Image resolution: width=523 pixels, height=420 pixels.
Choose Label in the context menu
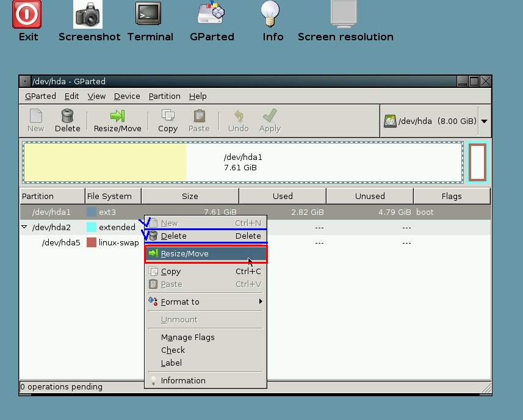[206, 363]
